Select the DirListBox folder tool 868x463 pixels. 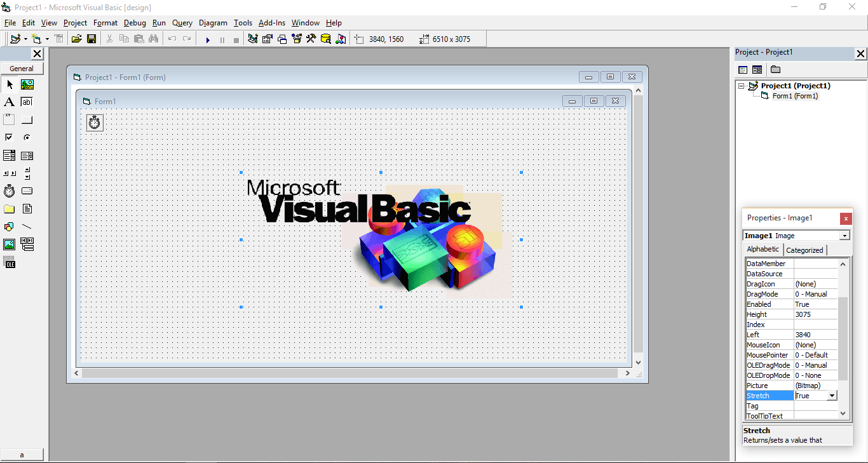click(x=10, y=209)
